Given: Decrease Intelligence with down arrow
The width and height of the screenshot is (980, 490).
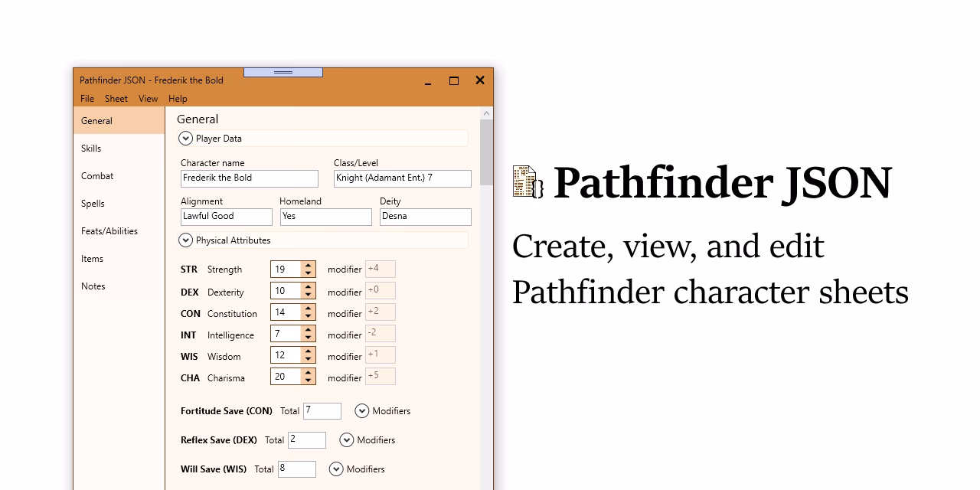Looking at the screenshot, I should click(309, 338).
